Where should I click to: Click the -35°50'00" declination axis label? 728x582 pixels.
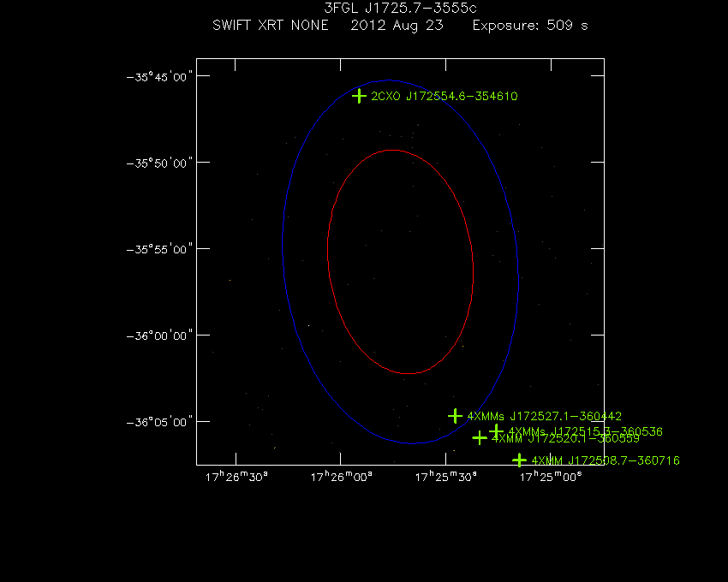tap(159, 163)
